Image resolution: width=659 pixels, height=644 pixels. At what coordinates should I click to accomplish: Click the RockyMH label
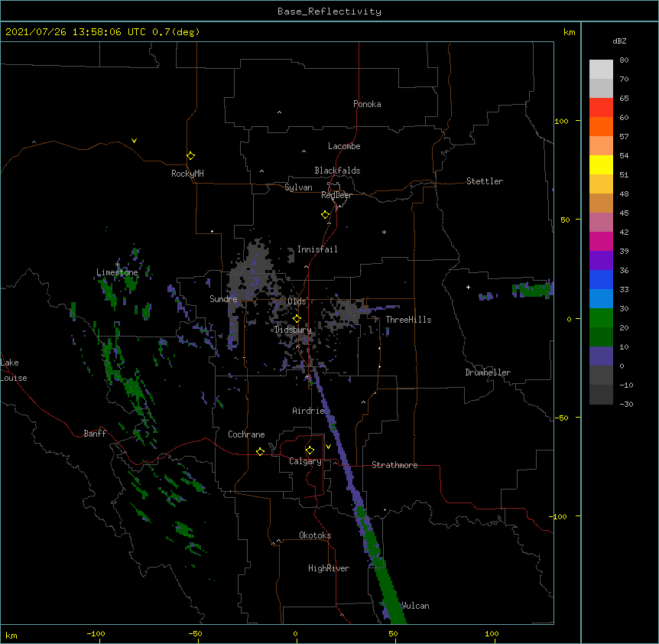187,174
